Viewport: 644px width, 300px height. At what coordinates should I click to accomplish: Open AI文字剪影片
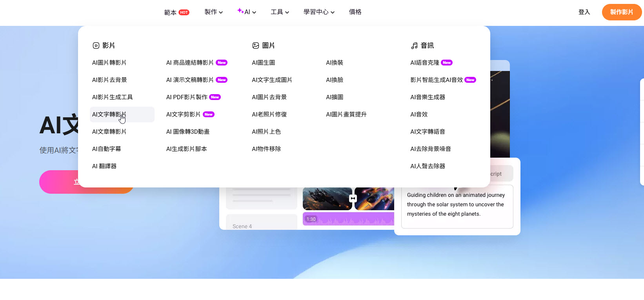coord(184,115)
